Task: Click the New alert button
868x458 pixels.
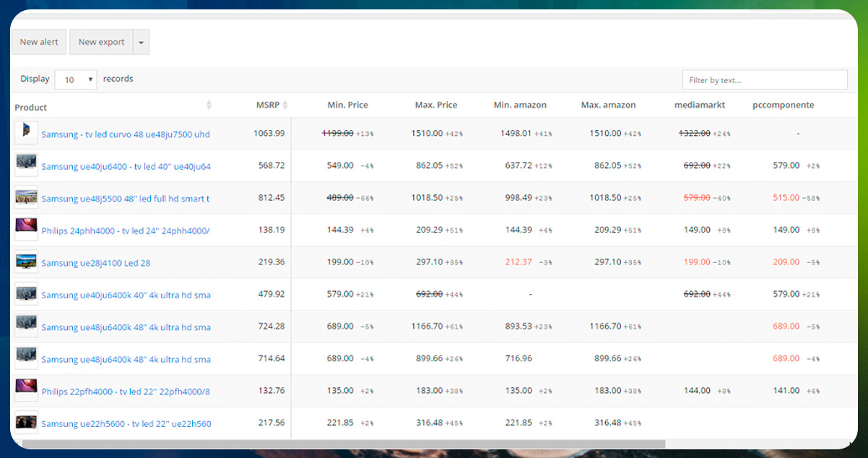Action: point(39,42)
